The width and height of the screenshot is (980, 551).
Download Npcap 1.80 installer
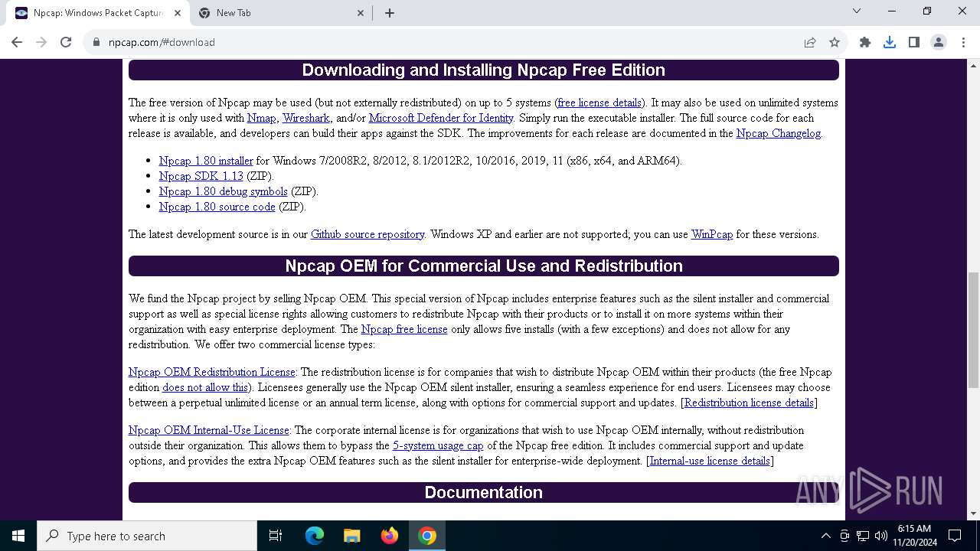click(x=206, y=161)
